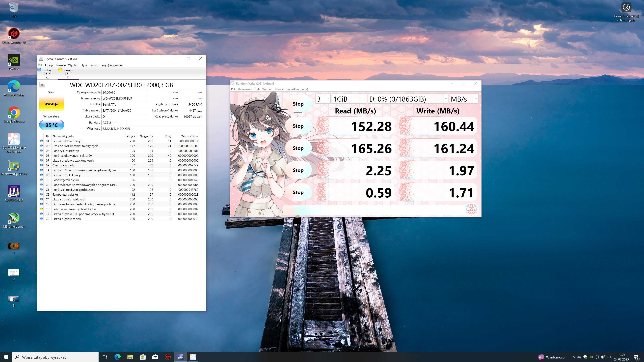Select desktop image file named 1
The image size is (644, 362).
pos(14,248)
